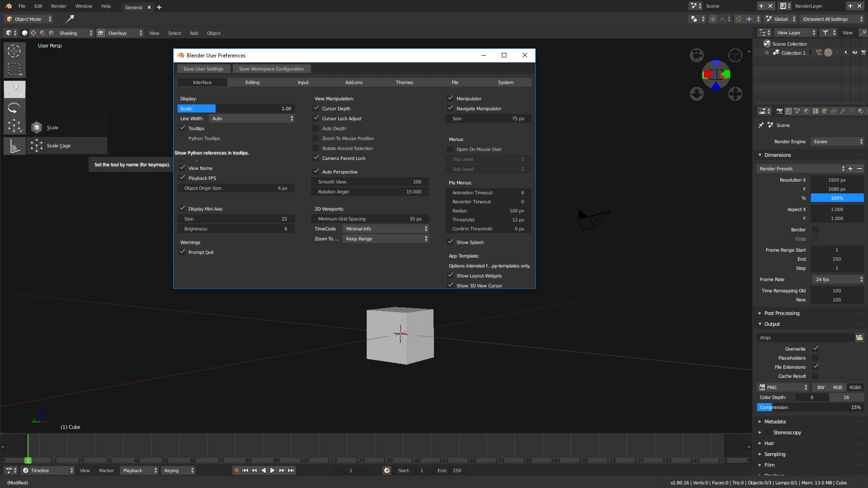Screen dimensions: 868x488
Task: Click the outliner search magnifier icon
Action: pos(863,33)
